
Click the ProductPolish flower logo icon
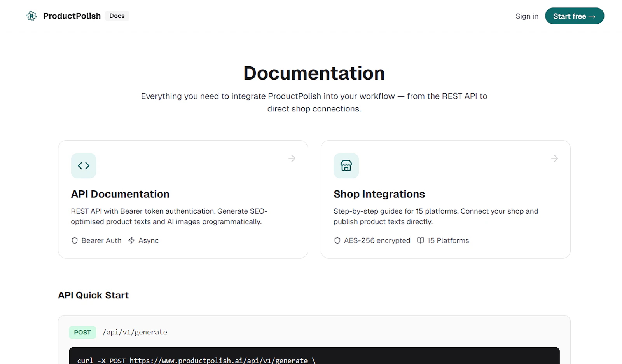(x=31, y=16)
